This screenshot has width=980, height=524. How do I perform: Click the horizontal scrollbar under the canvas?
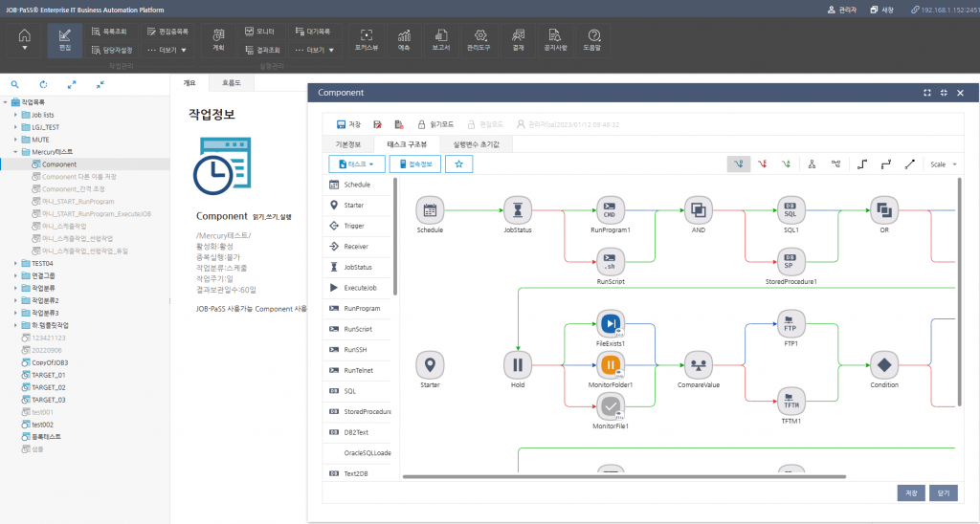670,475
